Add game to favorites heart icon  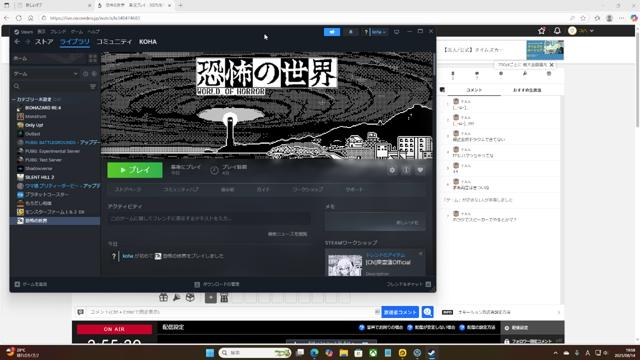pos(420,170)
